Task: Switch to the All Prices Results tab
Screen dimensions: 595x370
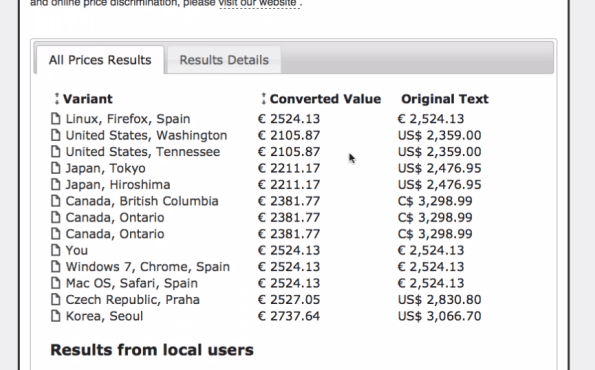Action: (x=100, y=60)
